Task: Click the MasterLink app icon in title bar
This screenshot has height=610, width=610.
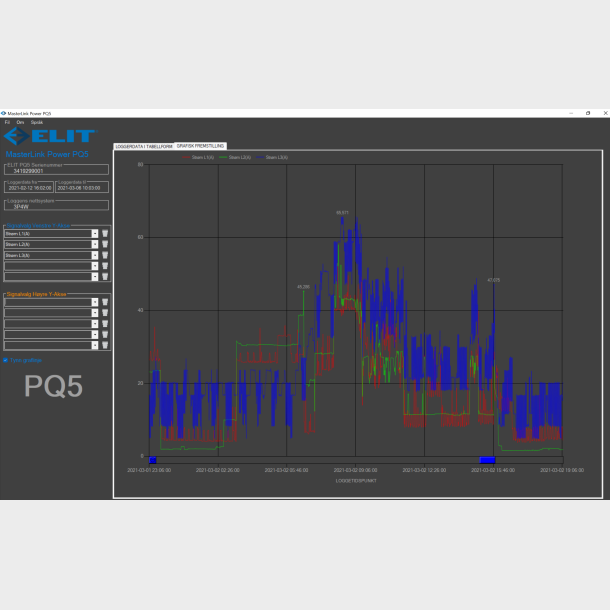Action: [x=4, y=113]
